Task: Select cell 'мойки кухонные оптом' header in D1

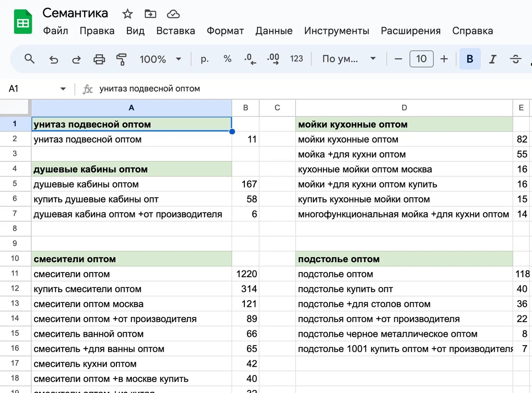Action: [x=404, y=124]
